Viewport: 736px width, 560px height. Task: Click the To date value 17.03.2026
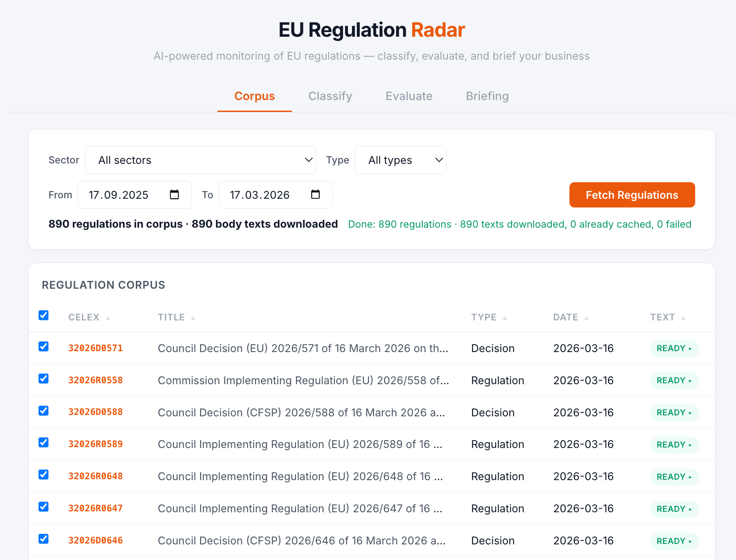[260, 195]
